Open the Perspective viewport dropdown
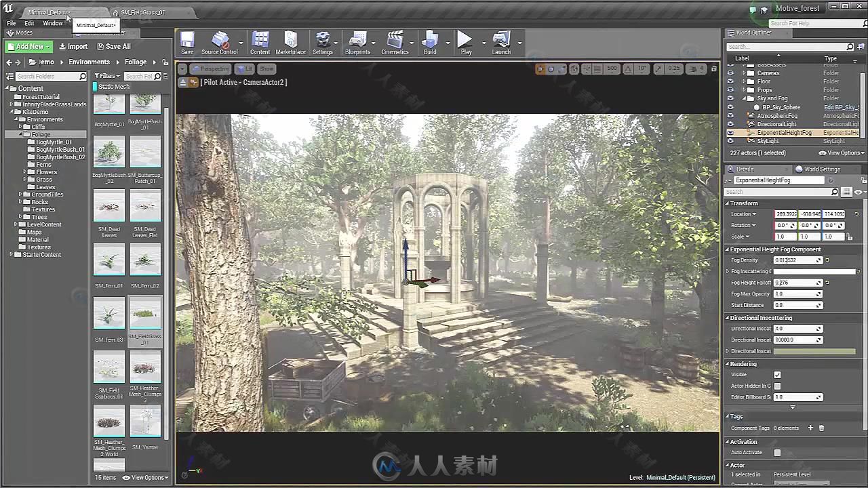The image size is (868, 488). pos(210,68)
